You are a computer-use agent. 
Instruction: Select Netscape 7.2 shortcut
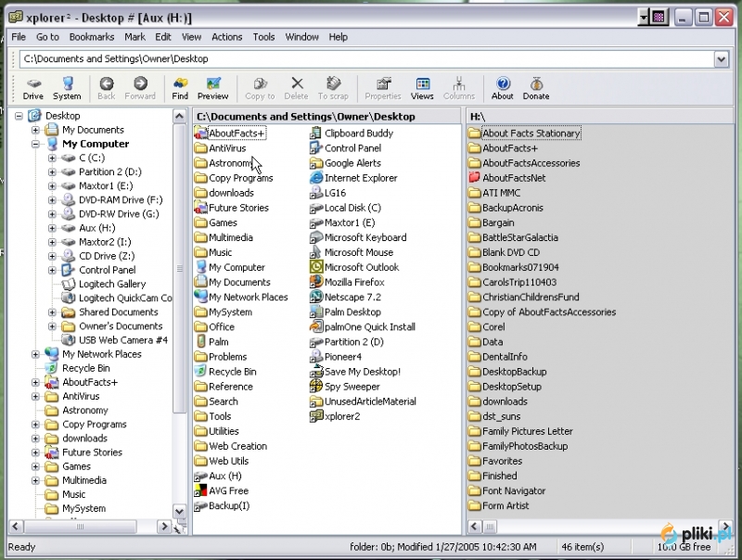pos(345,297)
